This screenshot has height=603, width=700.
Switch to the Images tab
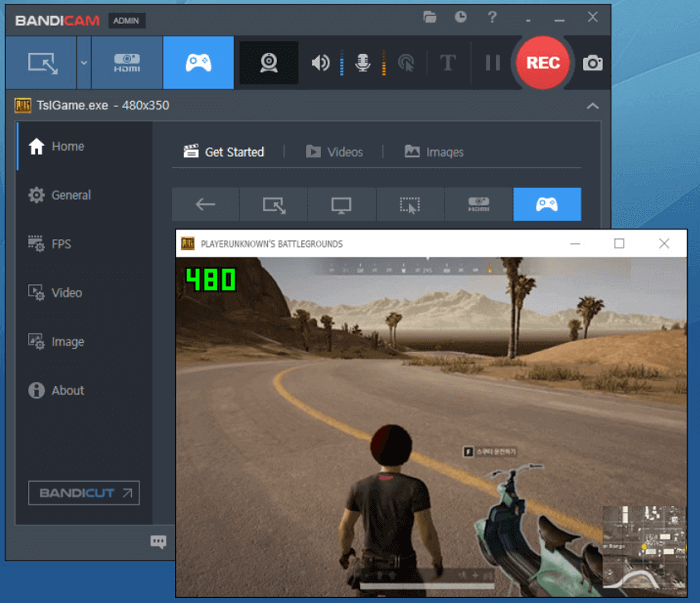(434, 152)
